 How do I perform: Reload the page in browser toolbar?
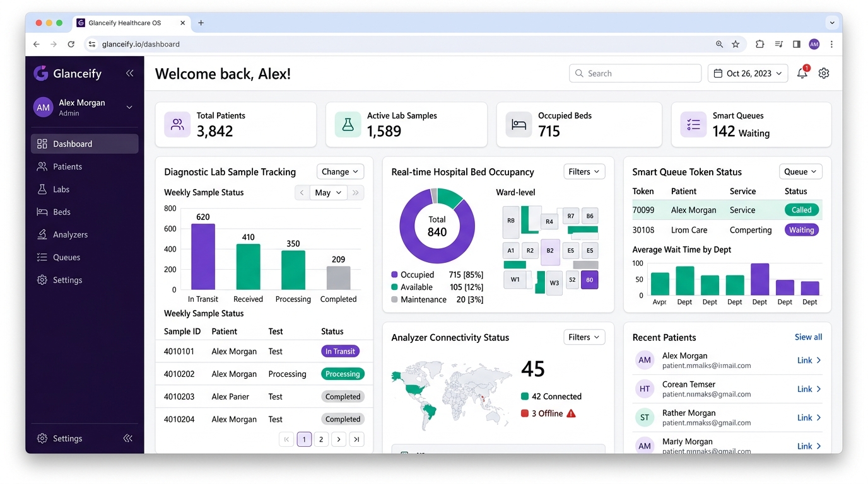pyautogui.click(x=71, y=44)
